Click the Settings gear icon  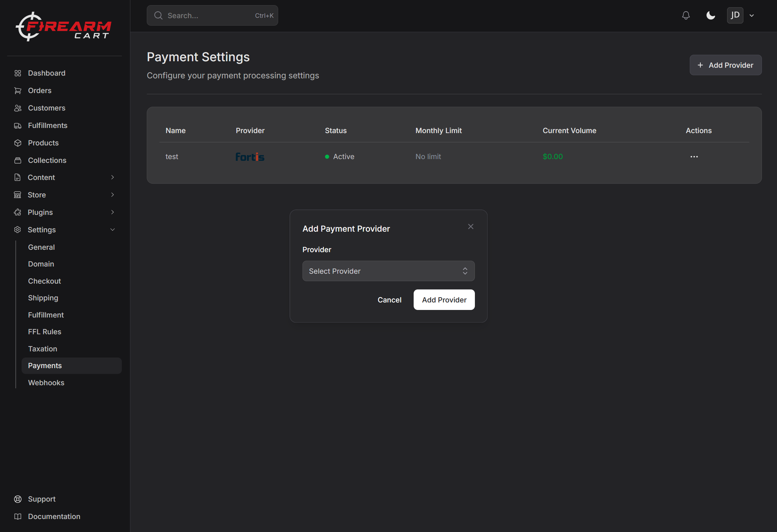pyautogui.click(x=18, y=230)
